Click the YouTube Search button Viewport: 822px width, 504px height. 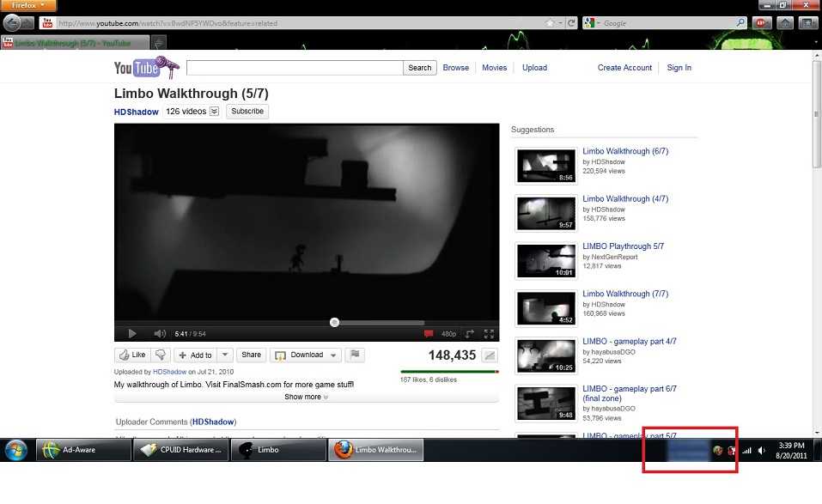(420, 68)
